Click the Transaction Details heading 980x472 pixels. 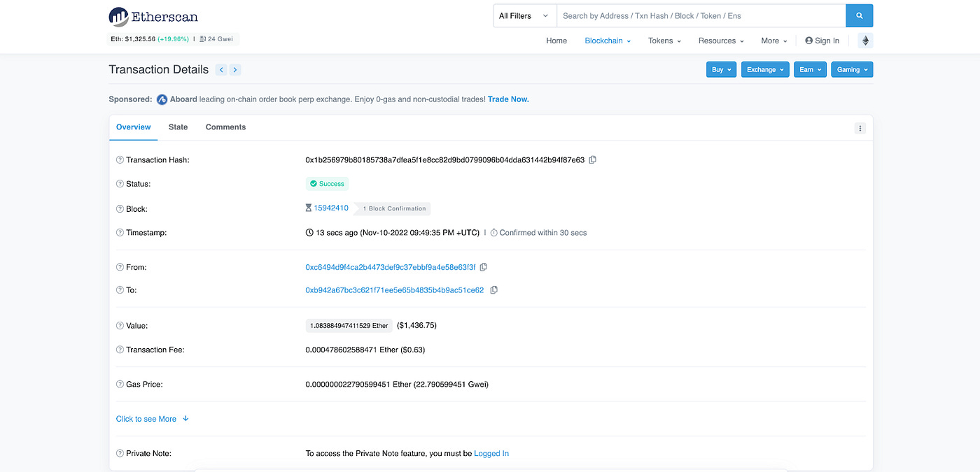click(159, 69)
